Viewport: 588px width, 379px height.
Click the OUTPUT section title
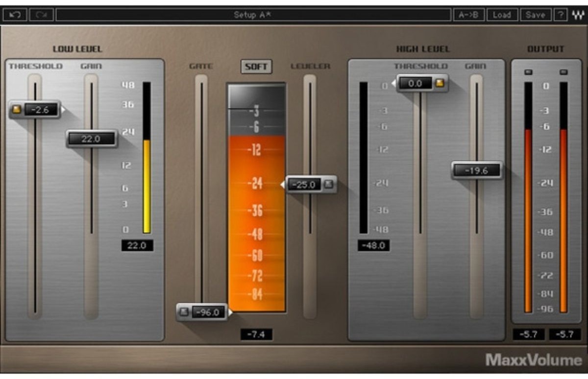tap(545, 49)
